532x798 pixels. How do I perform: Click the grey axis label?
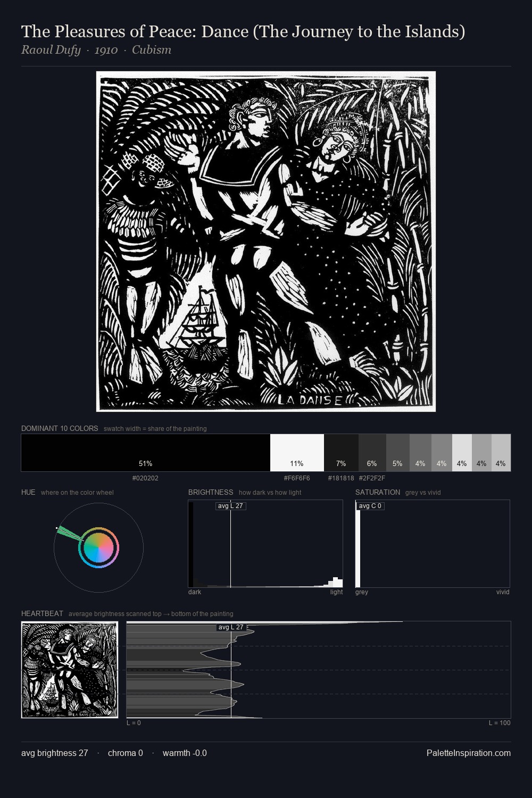pos(362,592)
